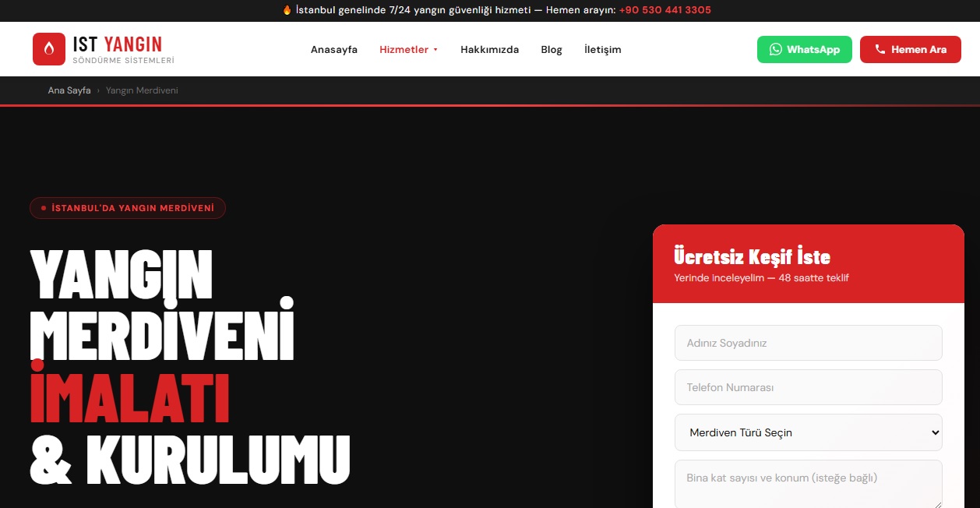Viewport: 980px width, 508px height.
Task: Click the Ana Sayfa breadcrumb link
Action: click(x=69, y=90)
